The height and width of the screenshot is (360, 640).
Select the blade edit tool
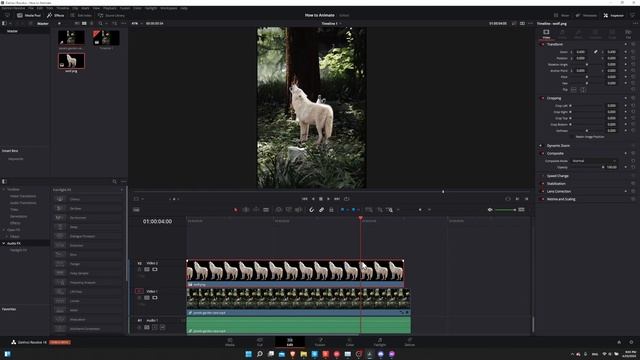pos(266,210)
